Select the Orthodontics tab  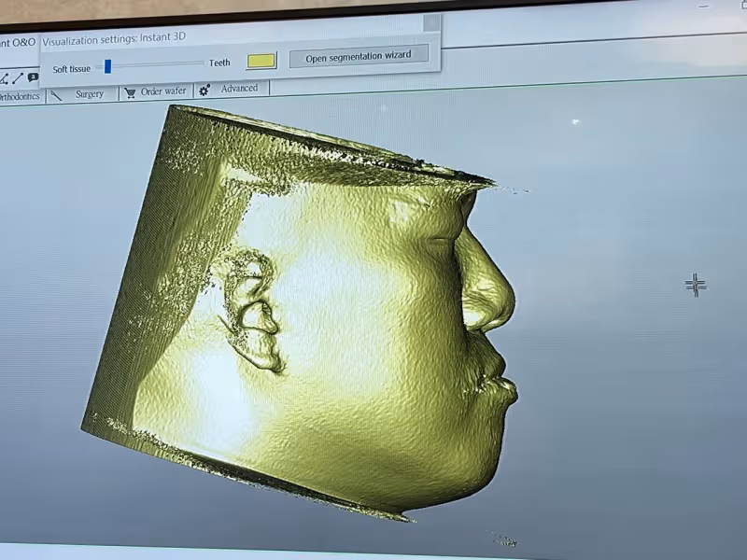click(x=20, y=97)
